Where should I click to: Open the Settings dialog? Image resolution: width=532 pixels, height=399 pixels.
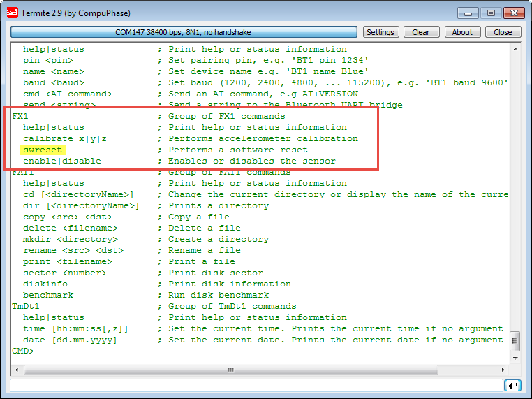click(380, 32)
